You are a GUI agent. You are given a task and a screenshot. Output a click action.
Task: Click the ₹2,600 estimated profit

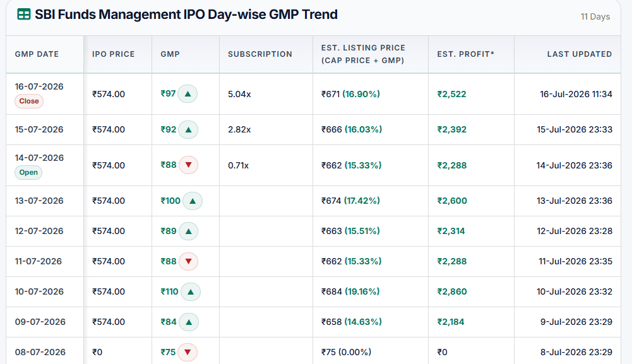[452, 201]
